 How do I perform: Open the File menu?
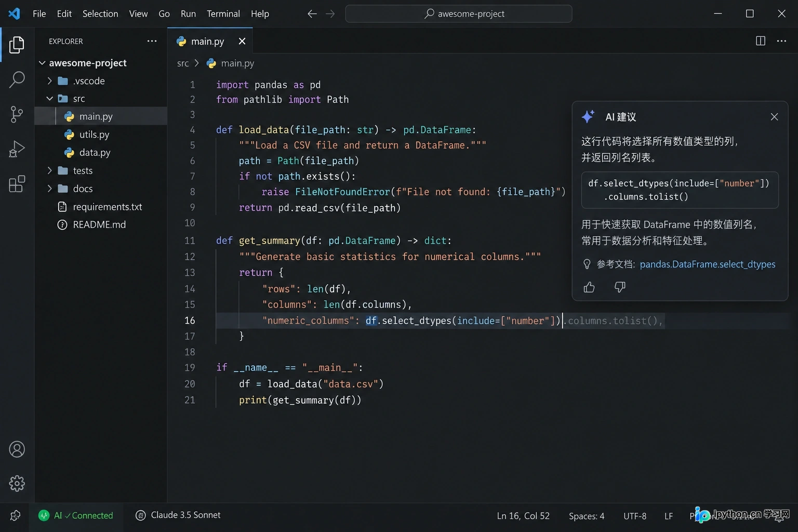pyautogui.click(x=39, y=14)
